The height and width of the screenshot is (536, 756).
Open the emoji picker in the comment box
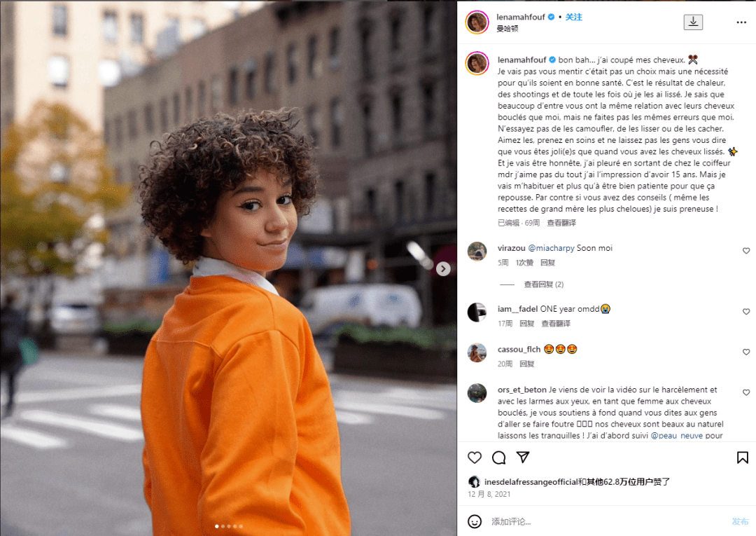click(475, 521)
